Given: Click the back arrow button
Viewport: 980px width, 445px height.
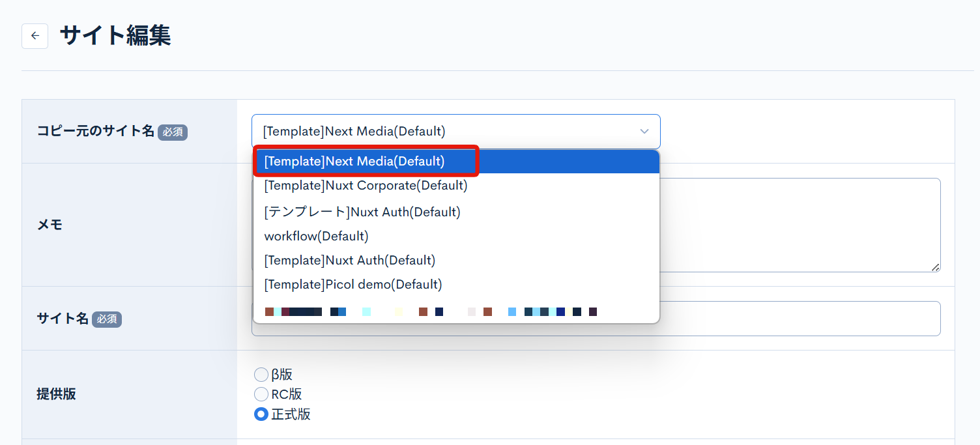Looking at the screenshot, I should coord(35,36).
